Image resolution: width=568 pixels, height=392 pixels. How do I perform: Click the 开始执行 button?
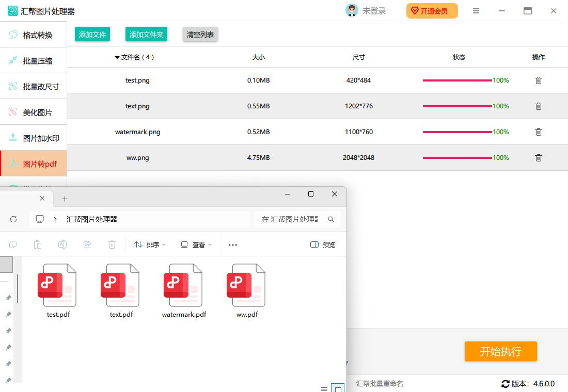coord(501,351)
